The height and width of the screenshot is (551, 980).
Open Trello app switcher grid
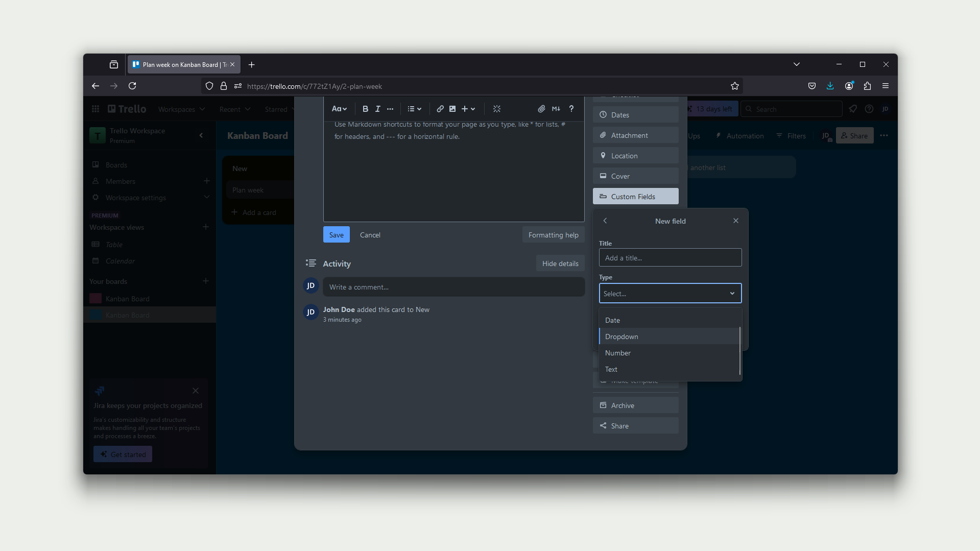[95, 109]
